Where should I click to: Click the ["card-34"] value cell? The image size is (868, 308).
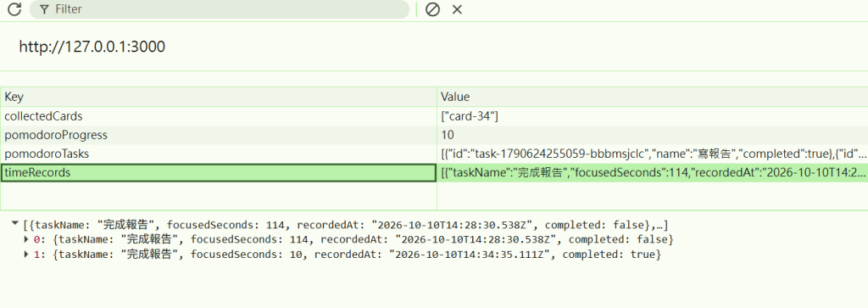click(x=653, y=116)
